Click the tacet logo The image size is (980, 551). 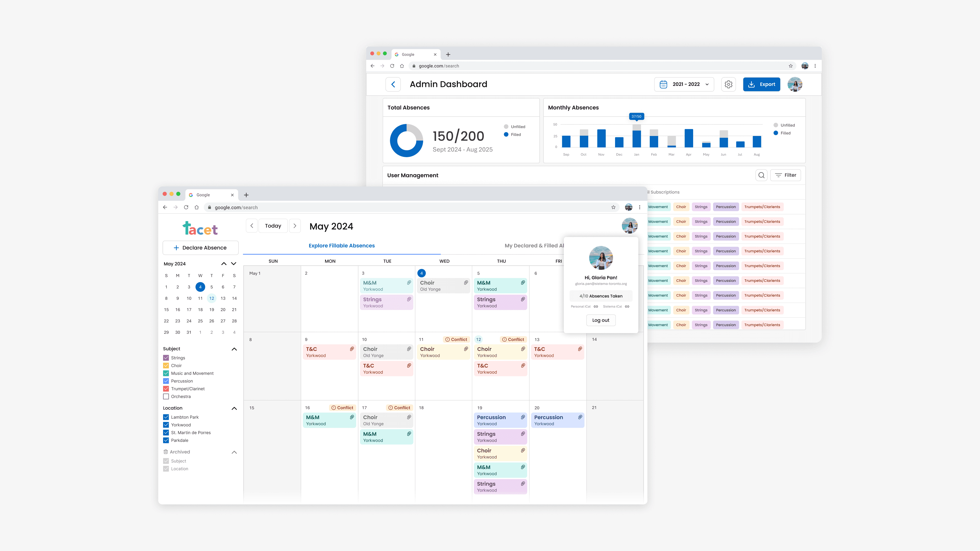click(200, 229)
